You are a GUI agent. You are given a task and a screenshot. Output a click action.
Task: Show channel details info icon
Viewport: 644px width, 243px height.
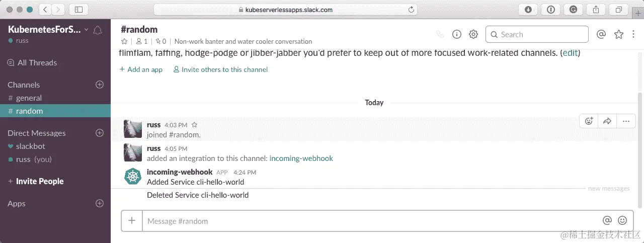pos(457,34)
